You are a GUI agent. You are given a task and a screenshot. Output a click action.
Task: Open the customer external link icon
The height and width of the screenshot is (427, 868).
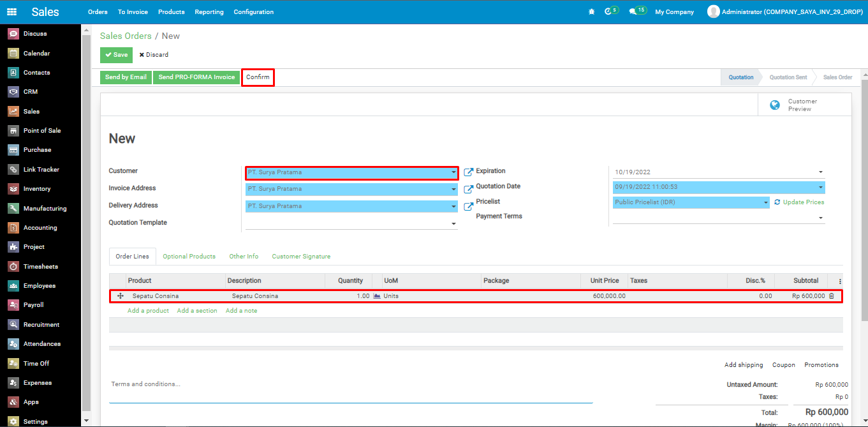(x=469, y=172)
